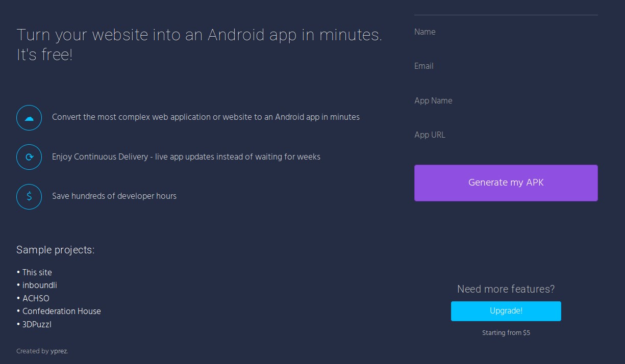Viewport: 625px width, 364px height.
Task: Open the Confederation House sample link
Action: click(62, 311)
